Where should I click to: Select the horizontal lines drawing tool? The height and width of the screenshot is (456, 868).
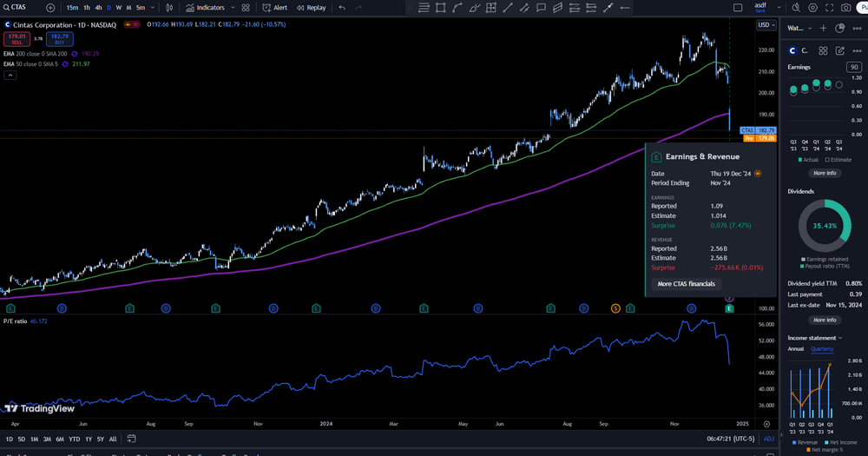[424, 8]
